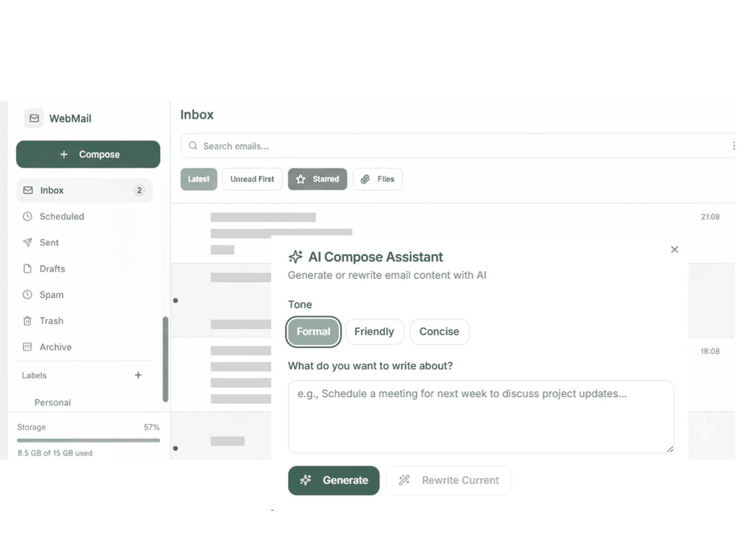This screenshot has height=547, width=756.
Task: Close the AI Compose Assistant dialog
Action: coord(674,249)
